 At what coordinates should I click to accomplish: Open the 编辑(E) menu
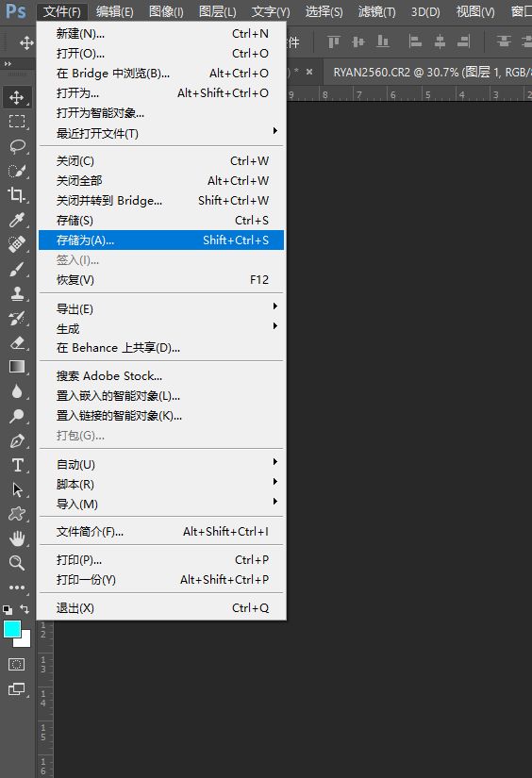point(115,11)
